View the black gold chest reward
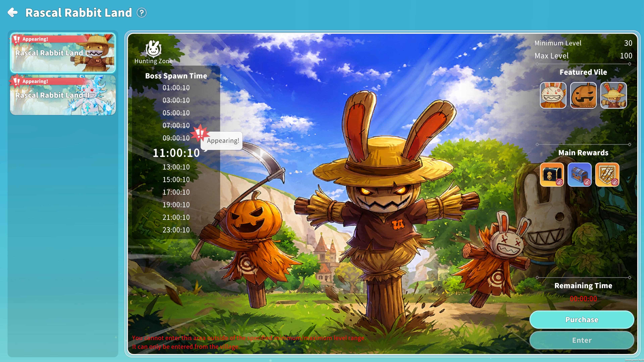 (x=552, y=174)
